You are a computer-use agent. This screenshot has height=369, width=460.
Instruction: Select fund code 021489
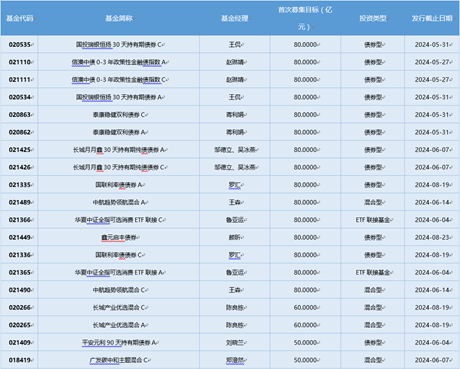coord(20,202)
